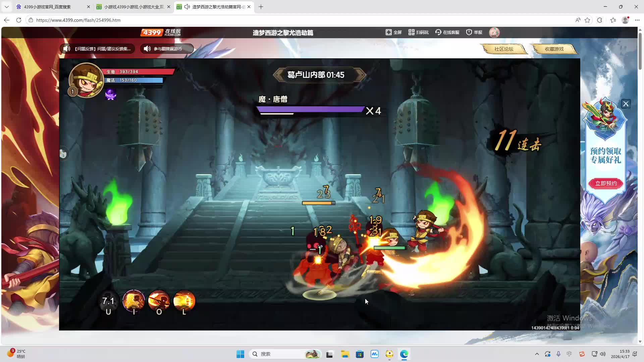Open the user avatar in game header
Viewport: 644px width, 362px height.
tap(494, 33)
